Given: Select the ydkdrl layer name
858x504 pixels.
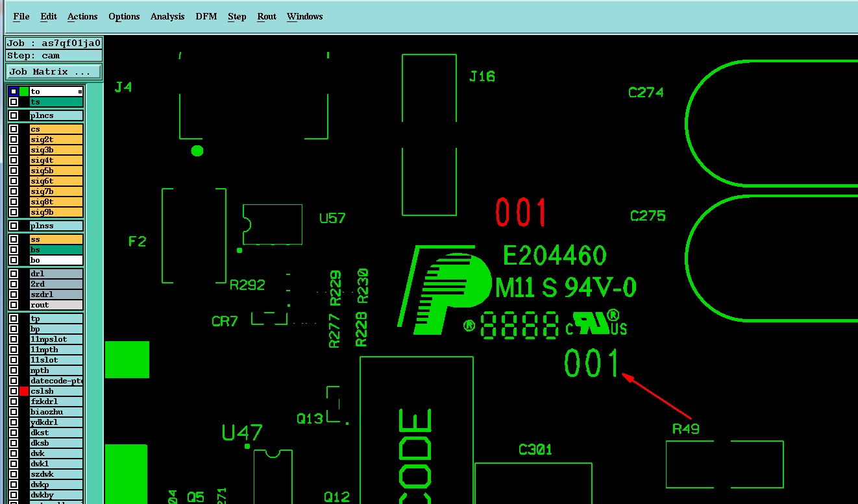Looking at the screenshot, I should point(56,422).
